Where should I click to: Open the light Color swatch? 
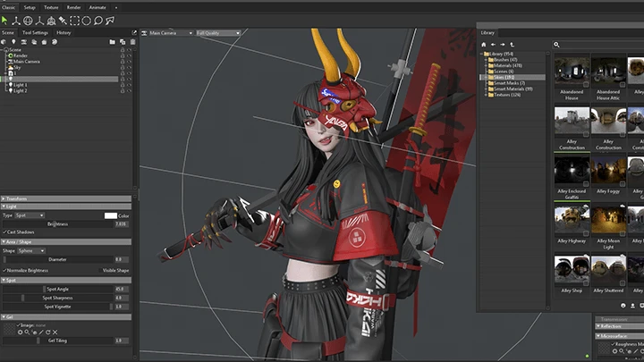point(111,215)
